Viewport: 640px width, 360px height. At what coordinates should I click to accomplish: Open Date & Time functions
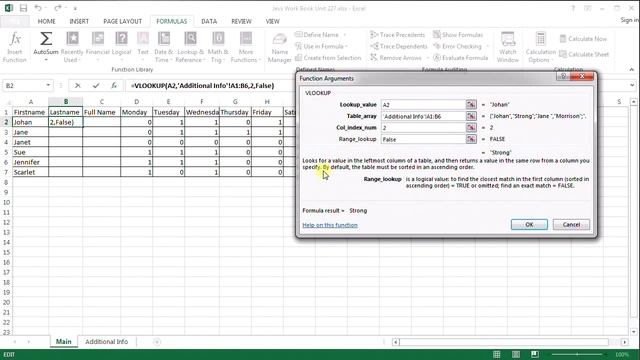pyautogui.click(x=164, y=47)
